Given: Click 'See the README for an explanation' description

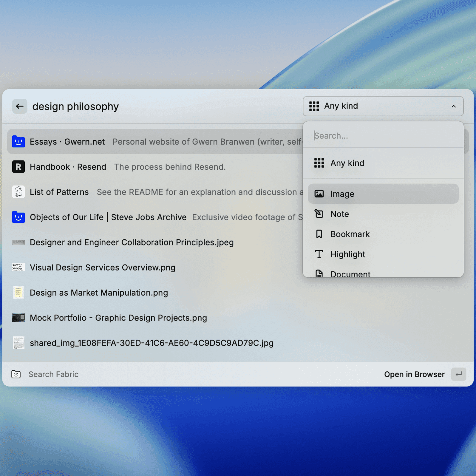Looking at the screenshot, I should 200,192.
